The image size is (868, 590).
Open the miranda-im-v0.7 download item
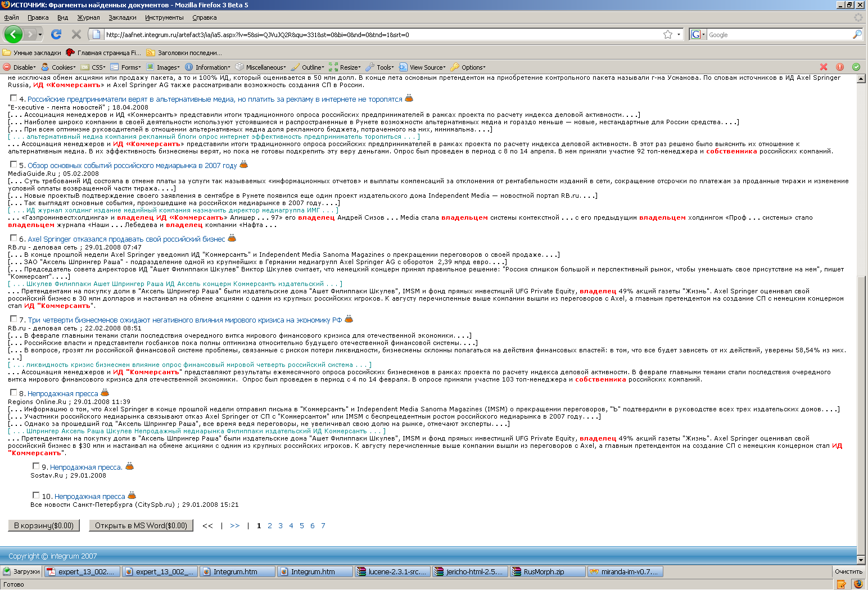pos(625,571)
